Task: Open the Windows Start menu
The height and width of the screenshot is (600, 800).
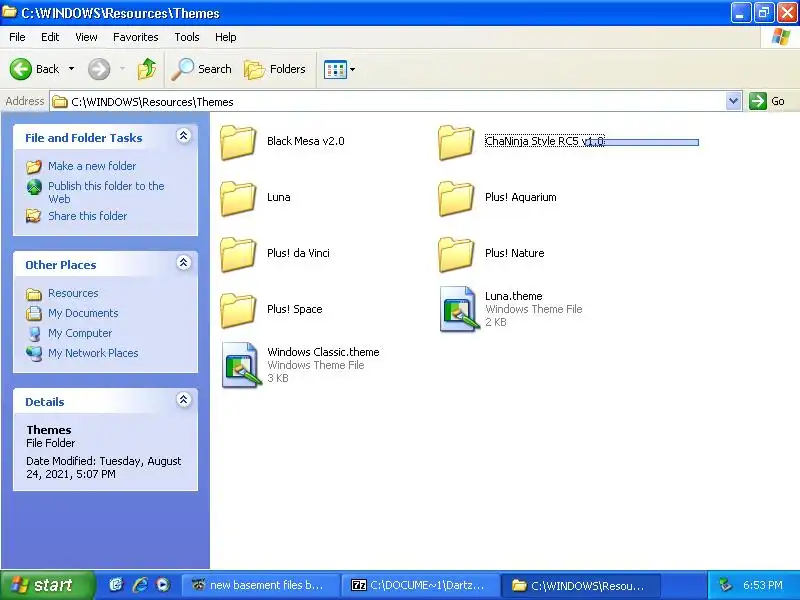Action: coord(47,585)
